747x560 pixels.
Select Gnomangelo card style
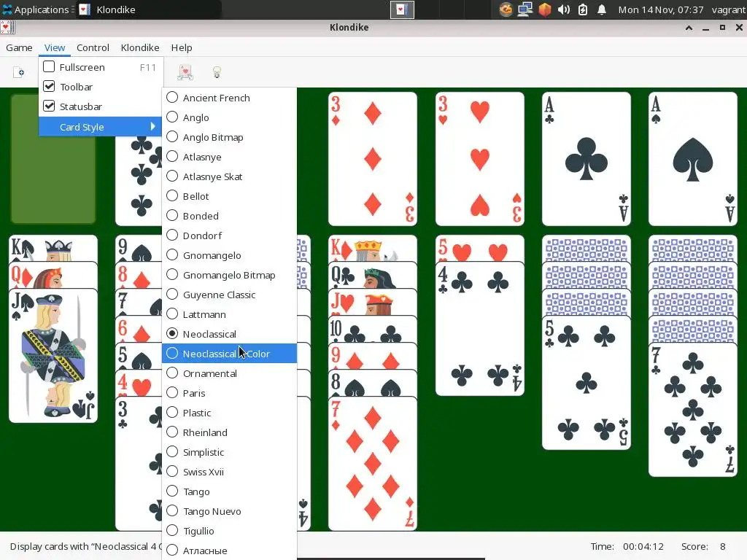pos(229,255)
